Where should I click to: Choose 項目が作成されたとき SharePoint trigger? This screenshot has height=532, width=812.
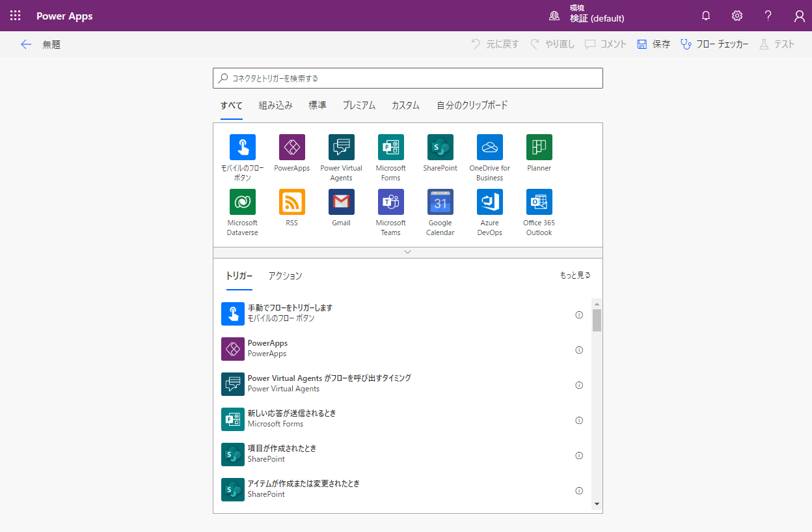tap(402, 454)
